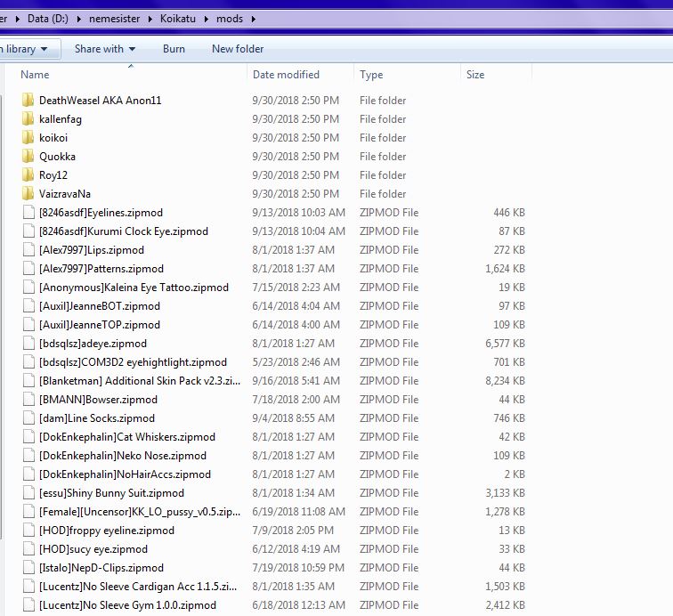The image size is (673, 616).
Task: Select [Lucentz]No Sleeve Cardigan Acc file name
Action: click(x=138, y=587)
